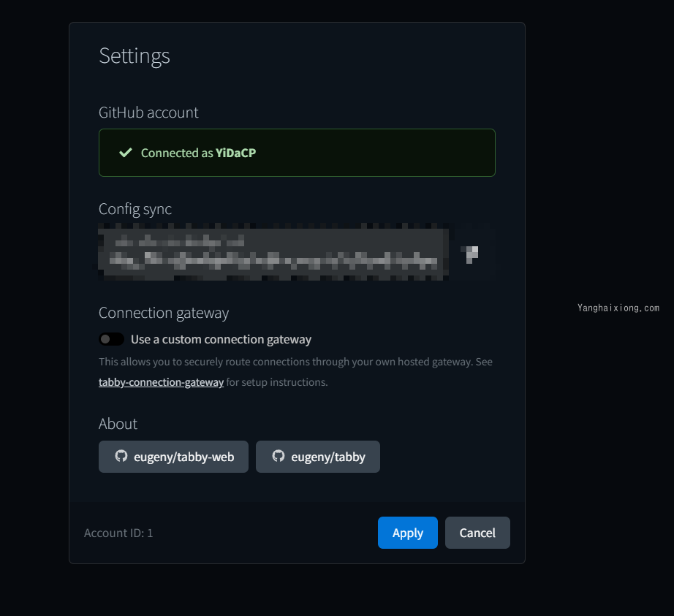The height and width of the screenshot is (616, 674).
Task: Click the About heading
Action: (x=118, y=424)
